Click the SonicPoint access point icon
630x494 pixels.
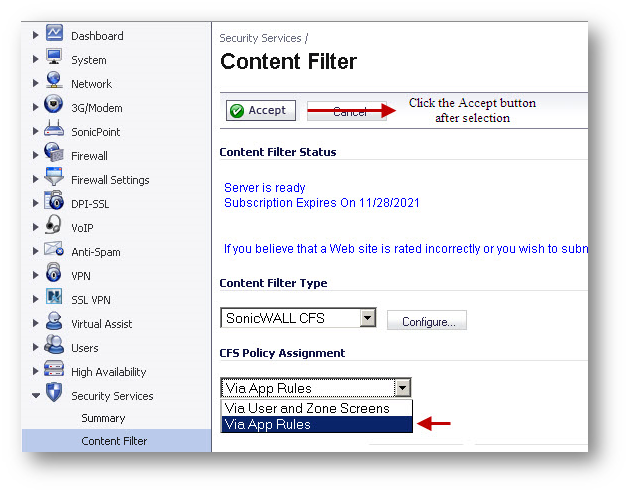(54, 132)
